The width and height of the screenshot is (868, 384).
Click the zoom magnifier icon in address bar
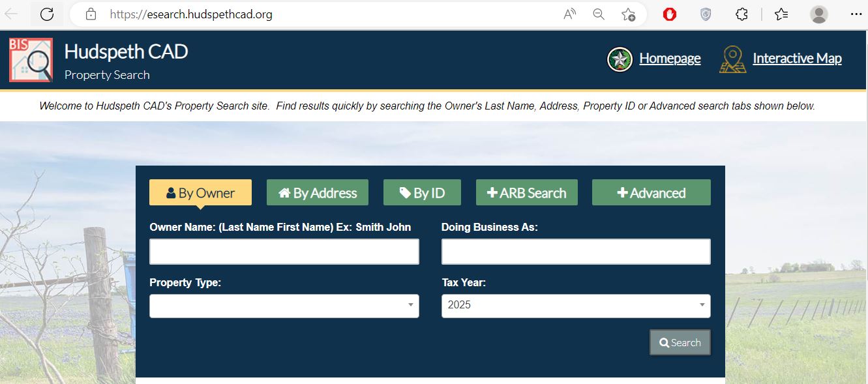click(599, 14)
